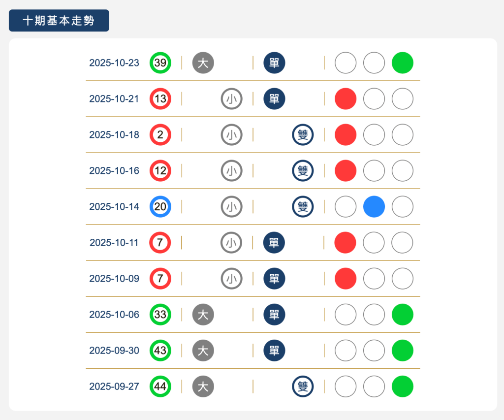This screenshot has width=504, height=420.
Task: Click the green number 44 ball
Action: [x=160, y=387]
